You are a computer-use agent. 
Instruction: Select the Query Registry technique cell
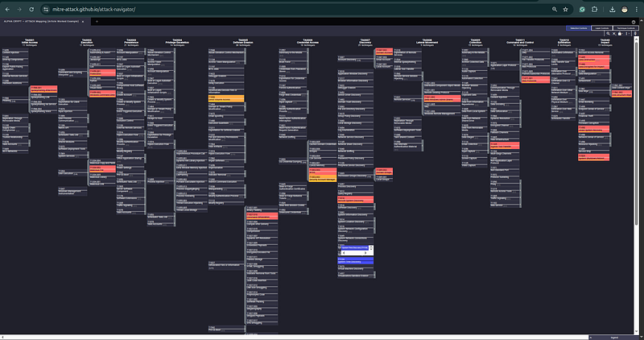click(x=355, y=193)
